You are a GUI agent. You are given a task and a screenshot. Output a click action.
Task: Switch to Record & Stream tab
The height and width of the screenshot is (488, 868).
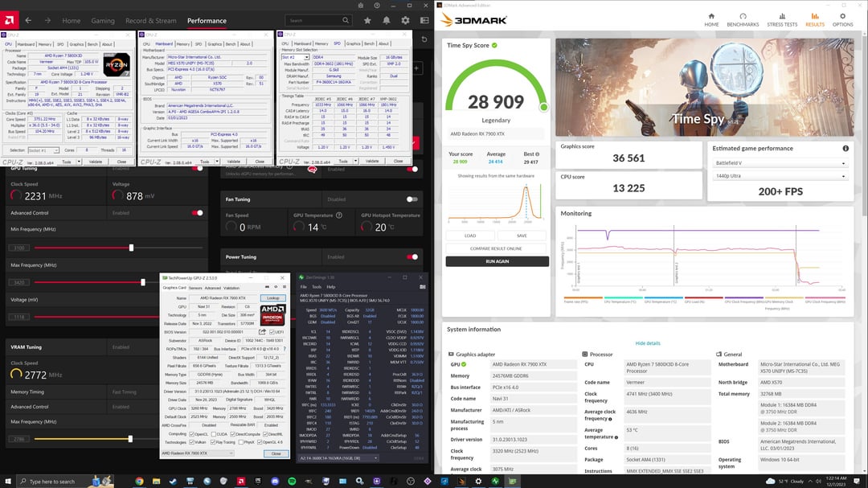pyautogui.click(x=150, y=20)
